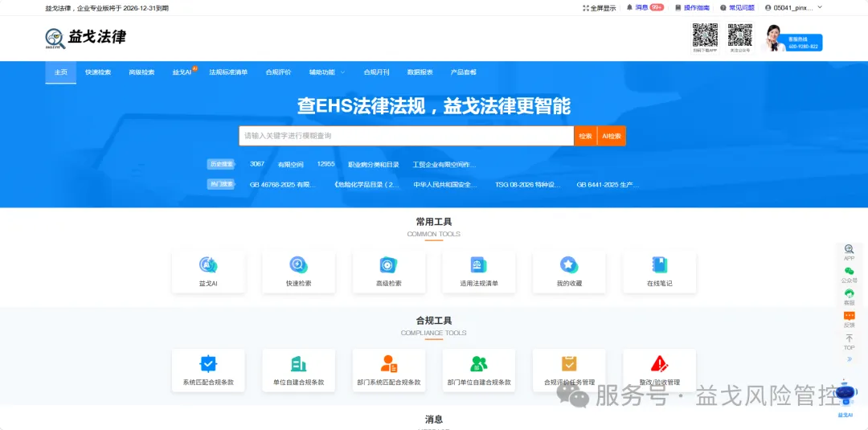Image resolution: width=868 pixels, height=430 pixels.
Task: Select the 高级检索 navigation tab
Action: [x=141, y=72]
